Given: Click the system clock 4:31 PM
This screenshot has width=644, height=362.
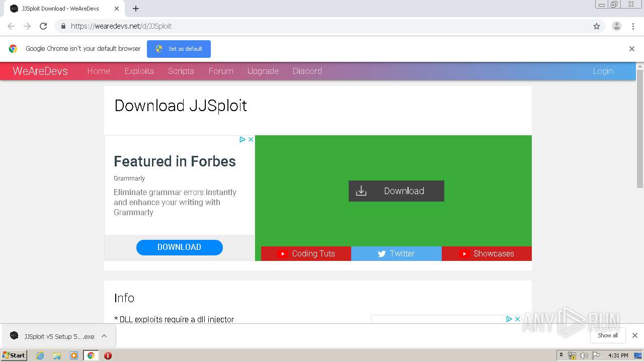Looking at the screenshot, I should pyautogui.click(x=618, y=355).
